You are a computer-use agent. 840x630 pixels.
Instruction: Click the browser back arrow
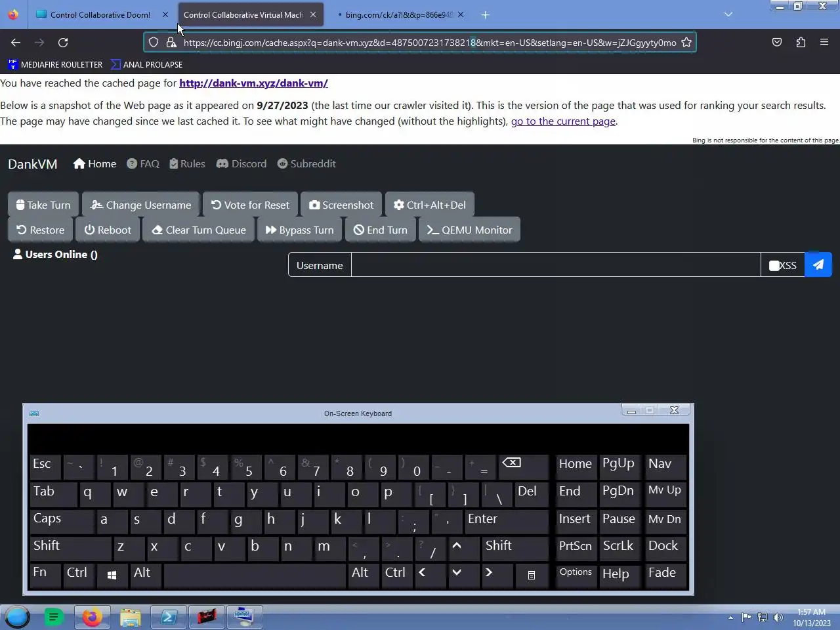click(16, 42)
